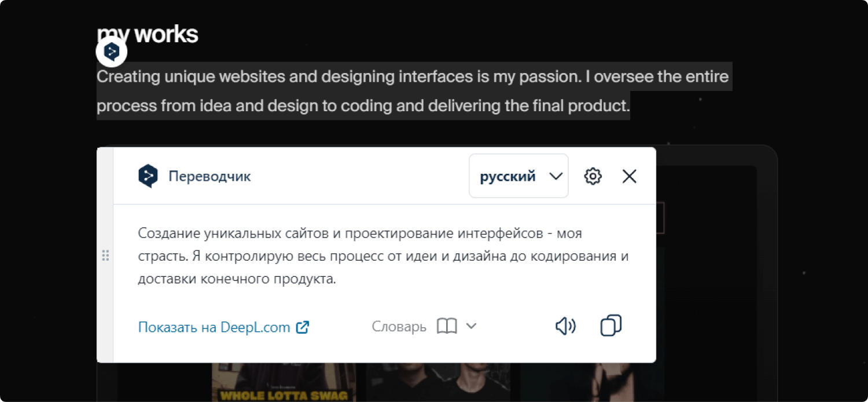Grab the drag handle dots on the popup edge
The height and width of the screenshot is (402, 868).
click(x=106, y=255)
